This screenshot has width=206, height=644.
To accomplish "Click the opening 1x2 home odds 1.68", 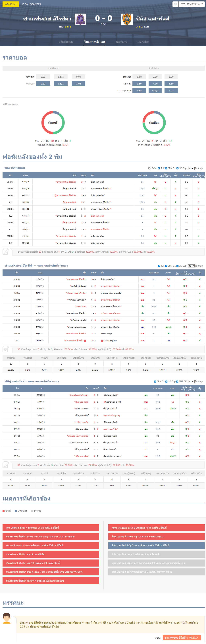I will [x=140, y=77].
